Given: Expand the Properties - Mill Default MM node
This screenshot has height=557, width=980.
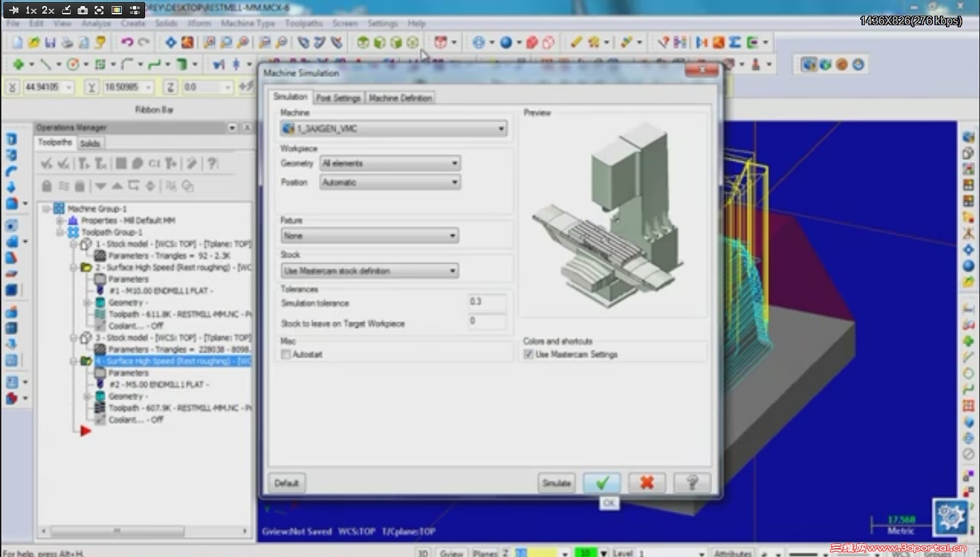Looking at the screenshot, I should click(x=61, y=221).
